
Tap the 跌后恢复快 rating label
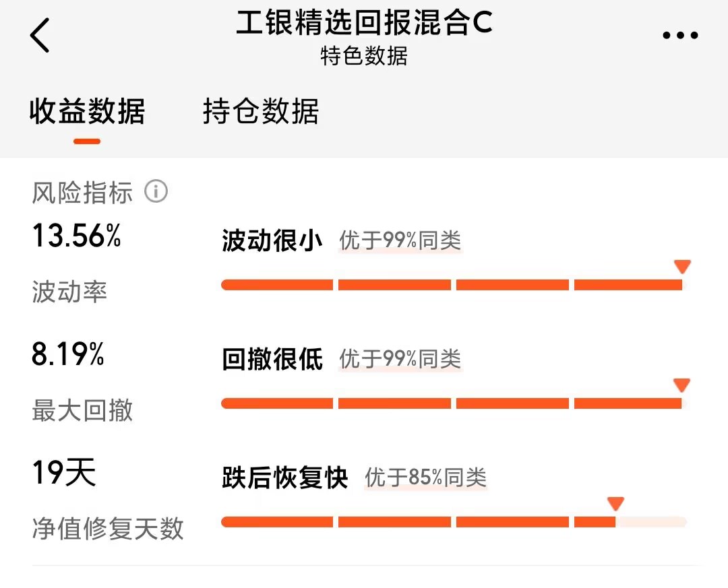284,478
